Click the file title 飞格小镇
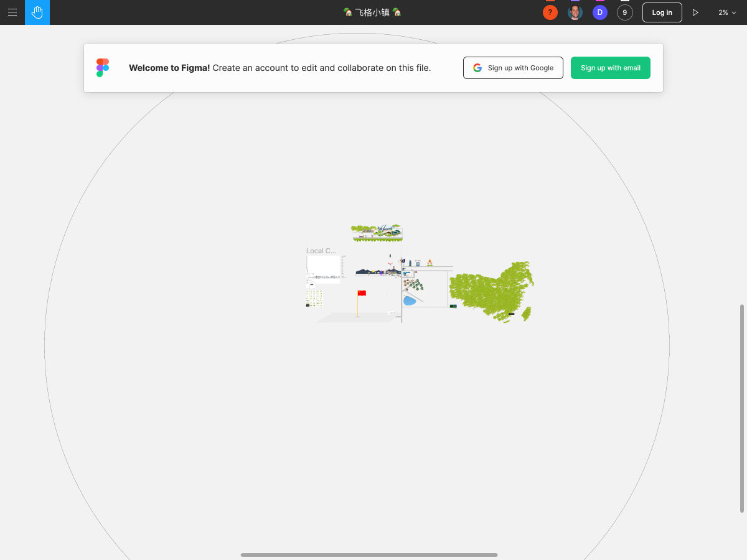The height and width of the screenshot is (560, 747). coord(372,12)
